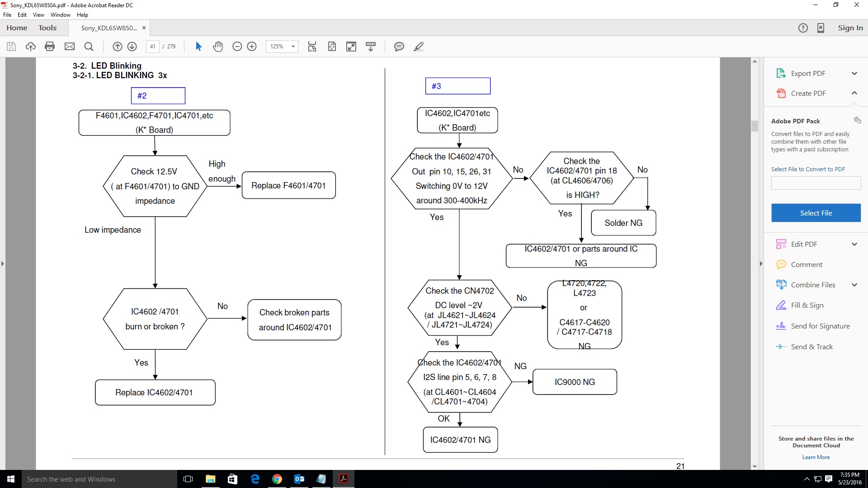868x488 pixels.
Task: Click the vertical scrollbar down arrow
Action: pyautogui.click(x=755, y=466)
